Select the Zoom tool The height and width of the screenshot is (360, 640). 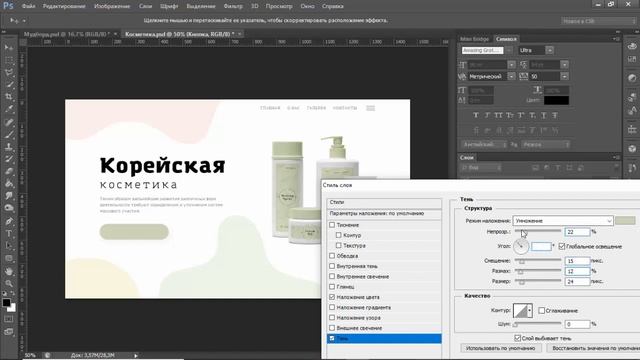(x=9, y=283)
